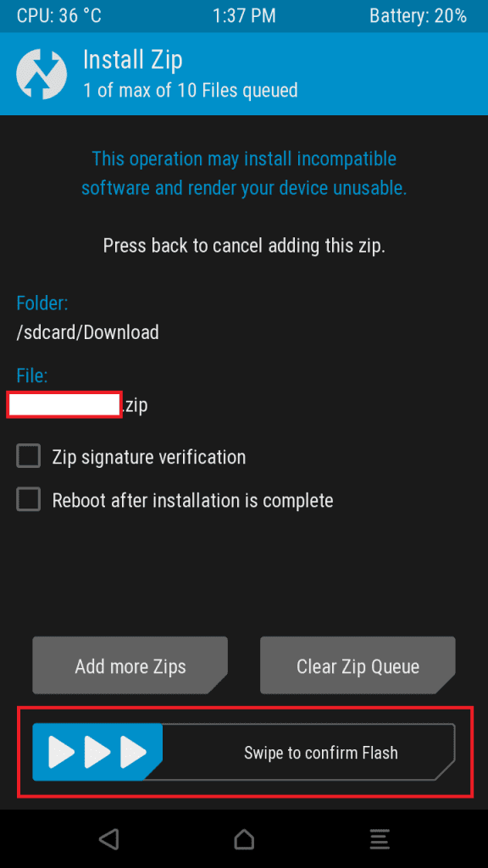Click the files queued subtitle text

tap(191, 90)
